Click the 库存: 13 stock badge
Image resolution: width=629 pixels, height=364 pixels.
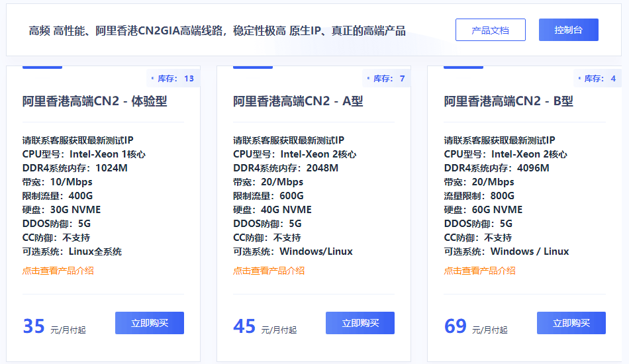[x=173, y=79]
